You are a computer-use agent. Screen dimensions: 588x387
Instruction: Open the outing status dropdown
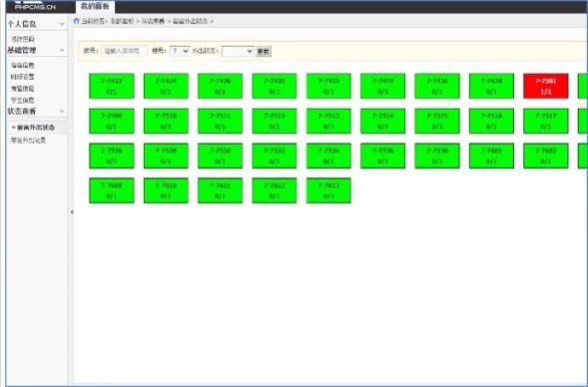click(x=238, y=51)
